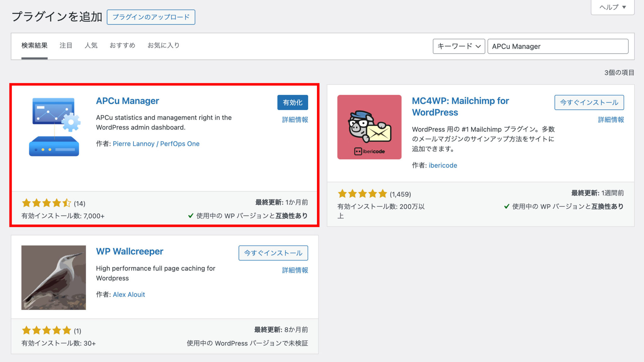This screenshot has width=644, height=362.
Task: Click the WP Wallcreeper bird thumbnail
Action: [53, 278]
